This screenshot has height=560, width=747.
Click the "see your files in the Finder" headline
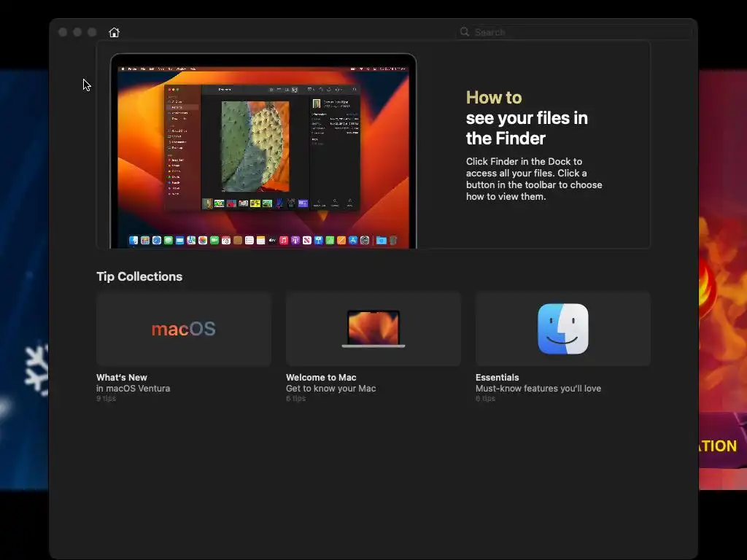(527, 128)
